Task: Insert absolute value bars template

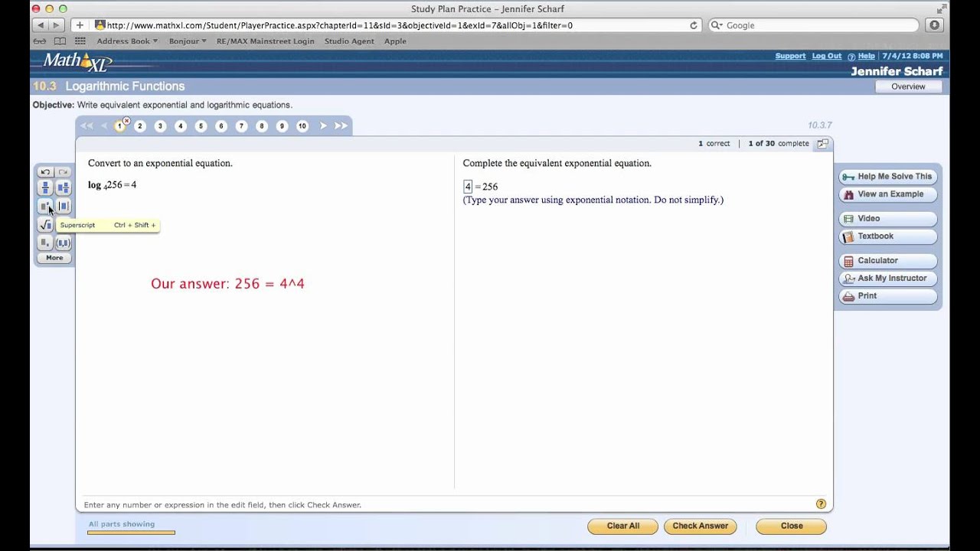Action: tap(64, 206)
